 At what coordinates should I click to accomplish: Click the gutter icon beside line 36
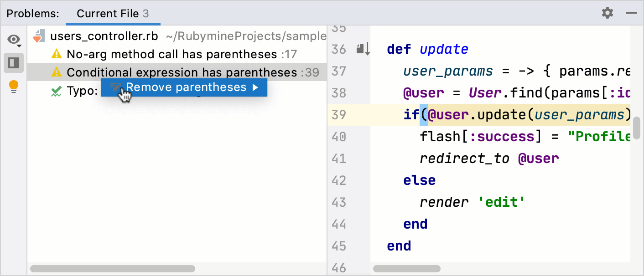[x=362, y=49]
